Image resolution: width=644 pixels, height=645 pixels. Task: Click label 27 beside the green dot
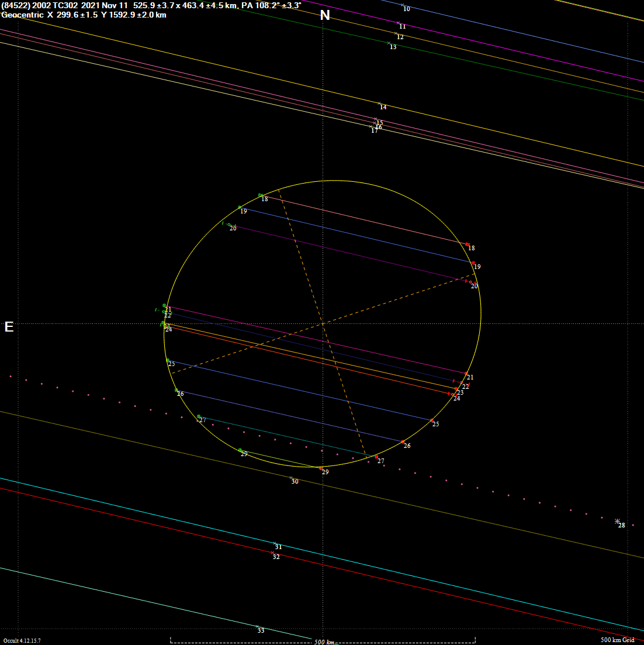coord(203,420)
